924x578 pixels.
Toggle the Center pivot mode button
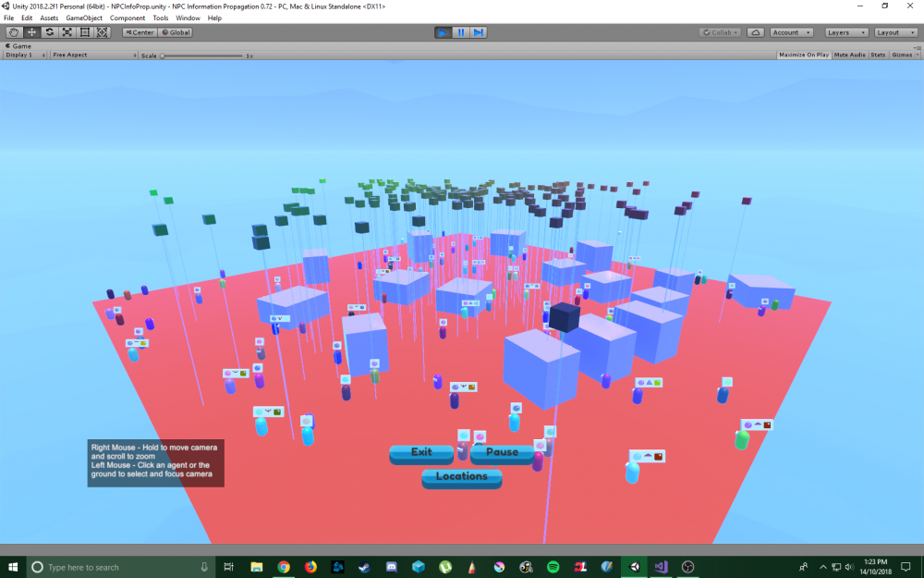(140, 32)
